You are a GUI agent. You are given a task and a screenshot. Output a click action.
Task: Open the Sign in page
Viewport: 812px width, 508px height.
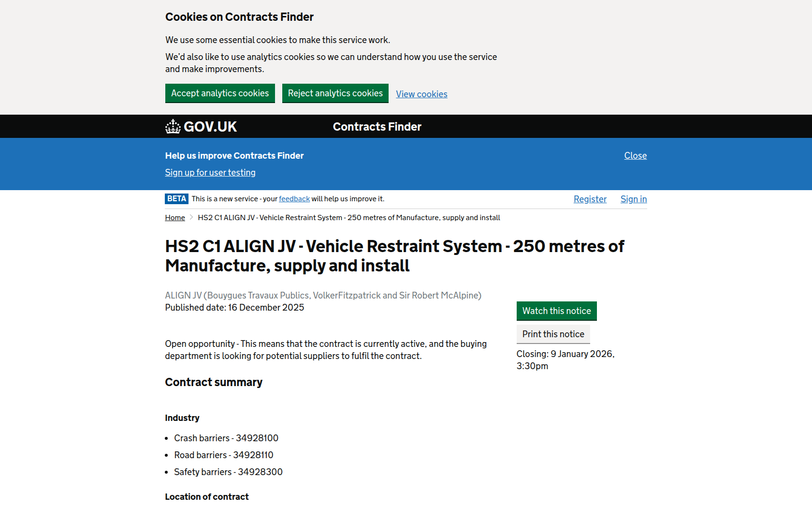633,199
